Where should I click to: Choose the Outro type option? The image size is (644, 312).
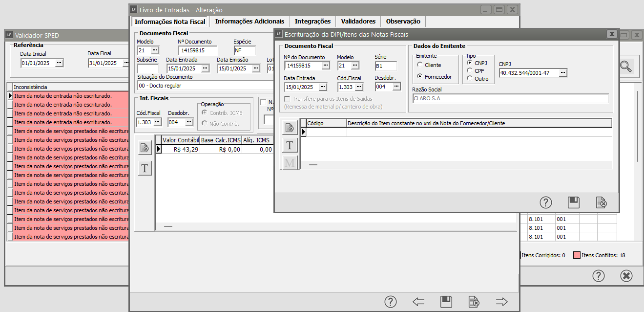(x=470, y=79)
